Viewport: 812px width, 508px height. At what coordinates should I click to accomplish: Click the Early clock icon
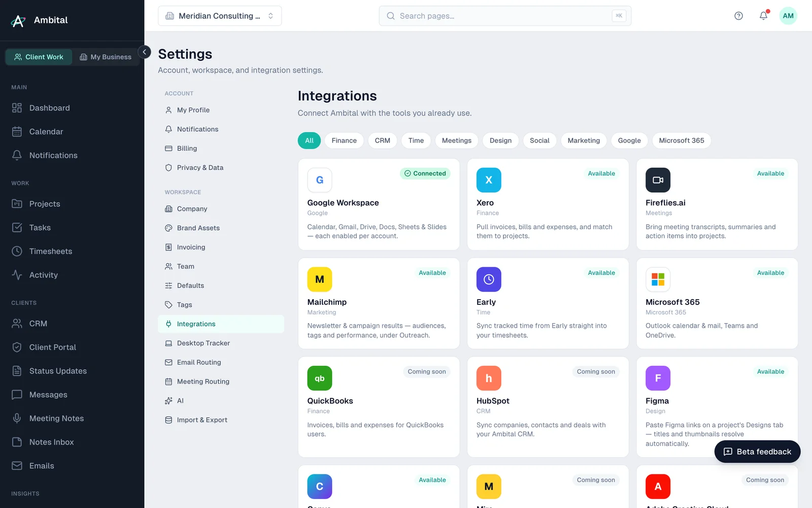pyautogui.click(x=489, y=279)
